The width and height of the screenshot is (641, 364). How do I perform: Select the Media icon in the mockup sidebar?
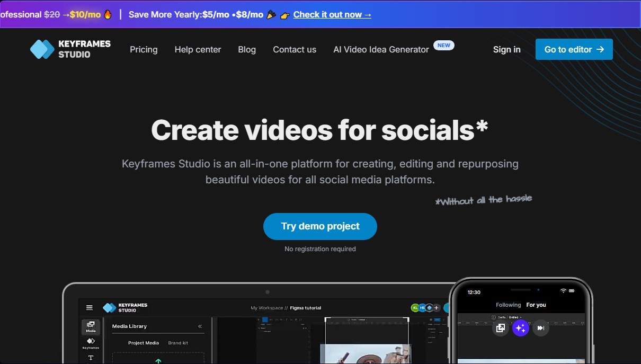pyautogui.click(x=91, y=327)
